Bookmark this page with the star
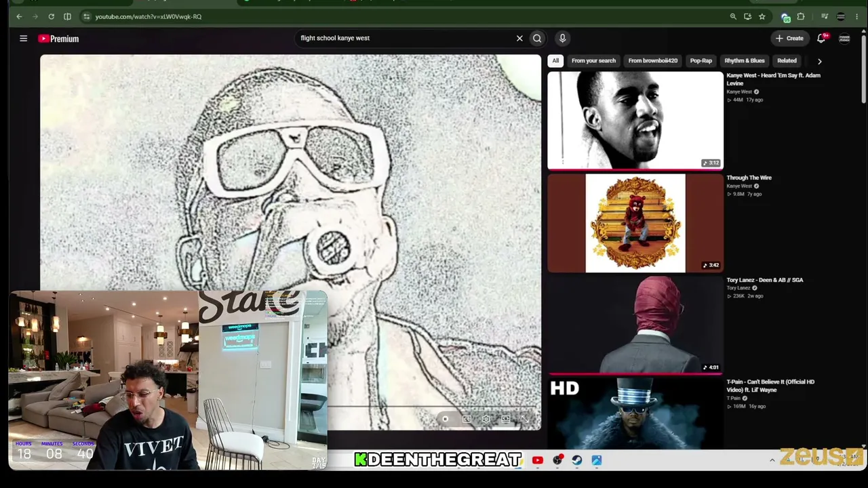Viewport: 868px width, 488px height. 762,16
